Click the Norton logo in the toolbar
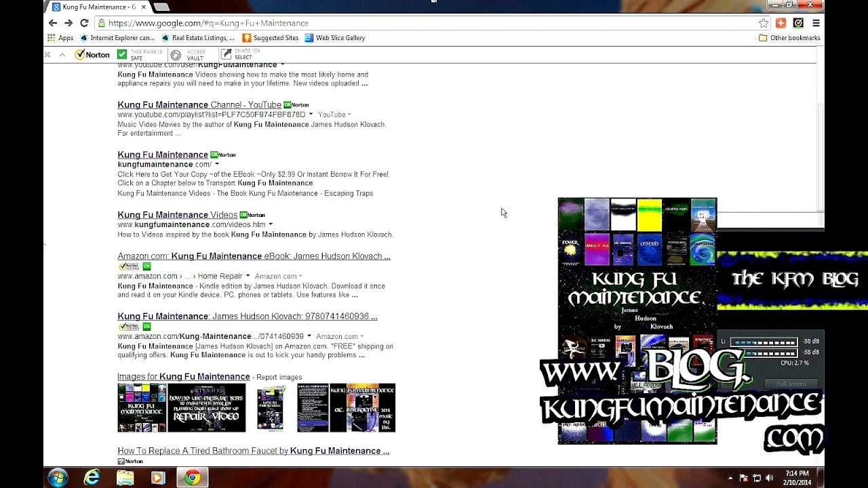Image resolution: width=868 pixels, height=488 pixels. tap(92, 55)
